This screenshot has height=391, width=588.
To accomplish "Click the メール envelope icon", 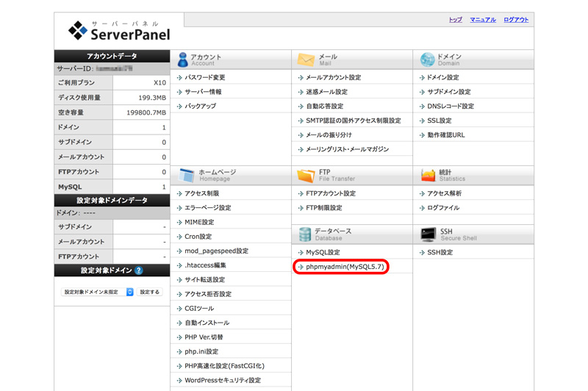I will [306, 60].
